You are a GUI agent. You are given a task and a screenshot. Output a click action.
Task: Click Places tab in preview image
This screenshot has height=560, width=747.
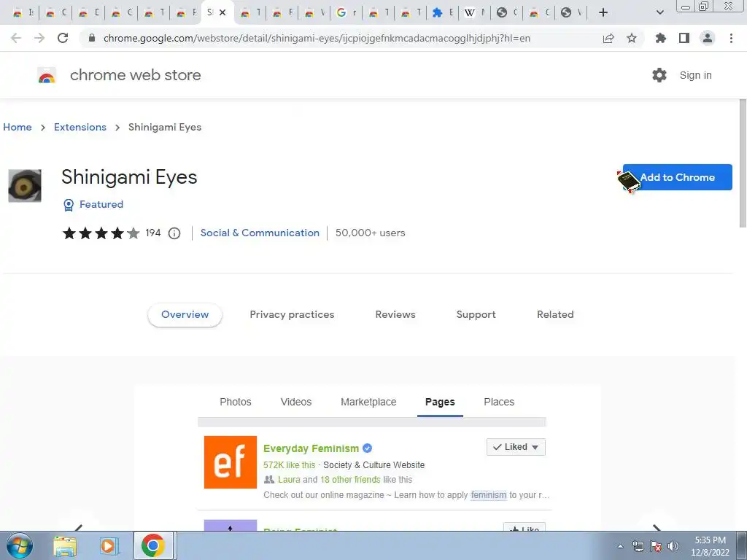pyautogui.click(x=499, y=402)
